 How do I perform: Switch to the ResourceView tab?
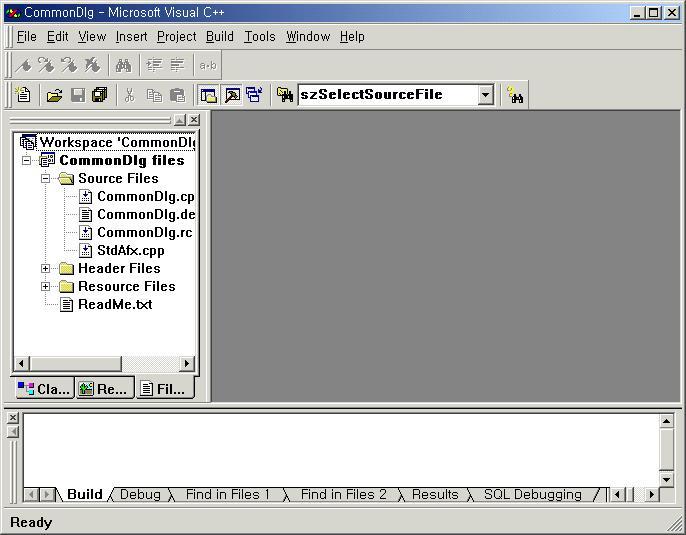pos(105,388)
